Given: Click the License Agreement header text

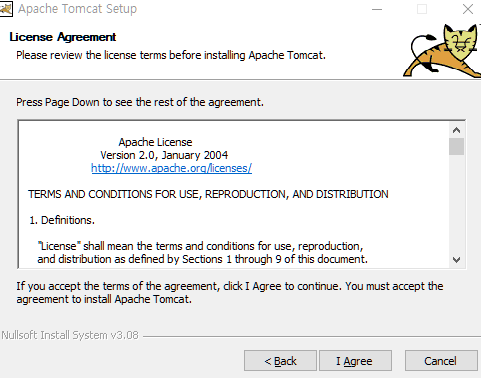Looking at the screenshot, I should (x=63, y=37).
